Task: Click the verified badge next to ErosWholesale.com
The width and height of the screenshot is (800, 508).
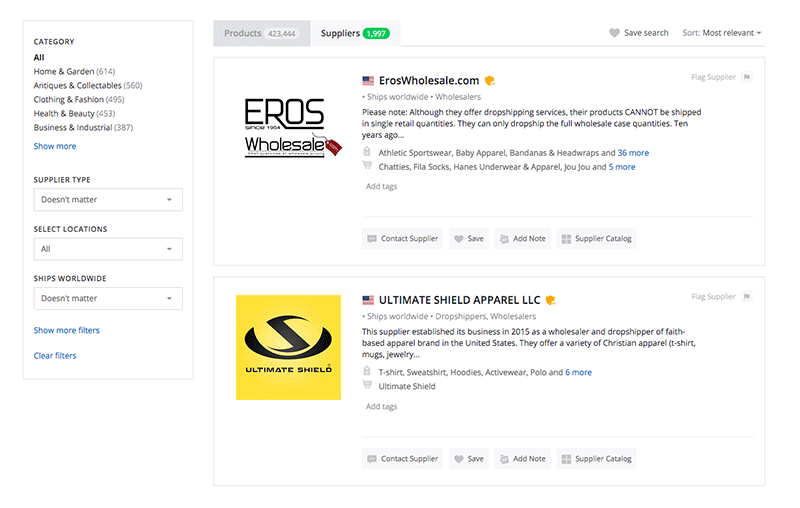Action: [x=490, y=81]
